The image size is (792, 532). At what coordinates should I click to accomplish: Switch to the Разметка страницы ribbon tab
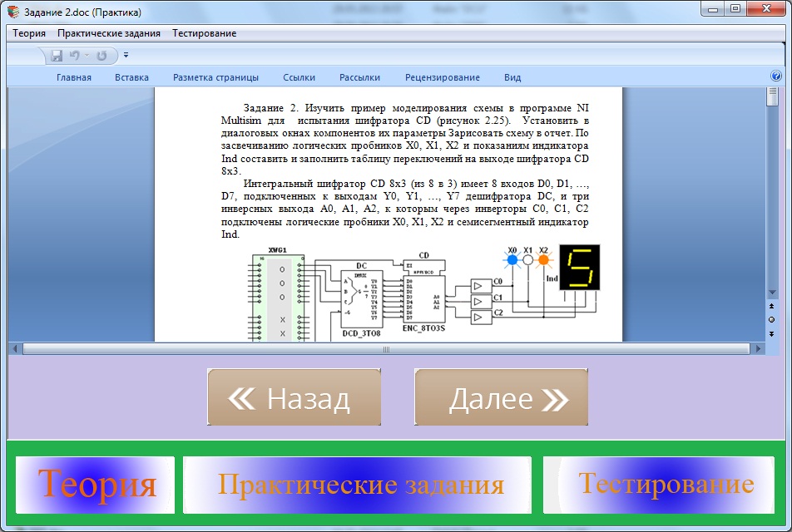215,77
